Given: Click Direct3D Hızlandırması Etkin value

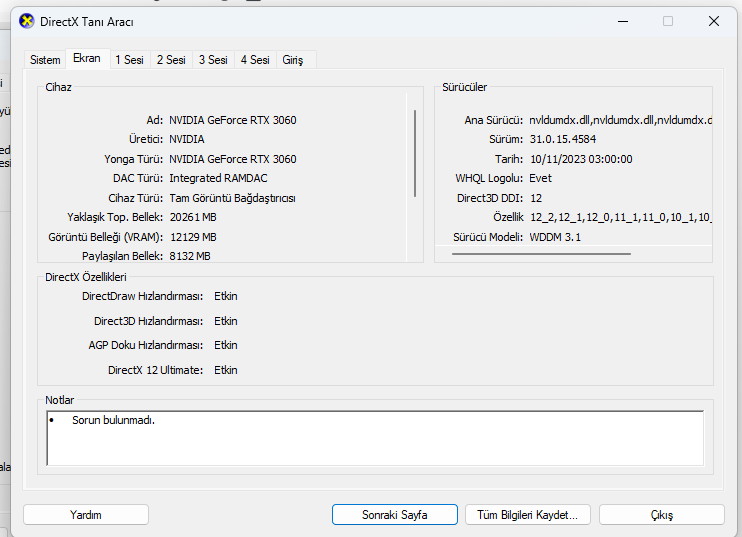Looking at the screenshot, I should coord(226,321).
